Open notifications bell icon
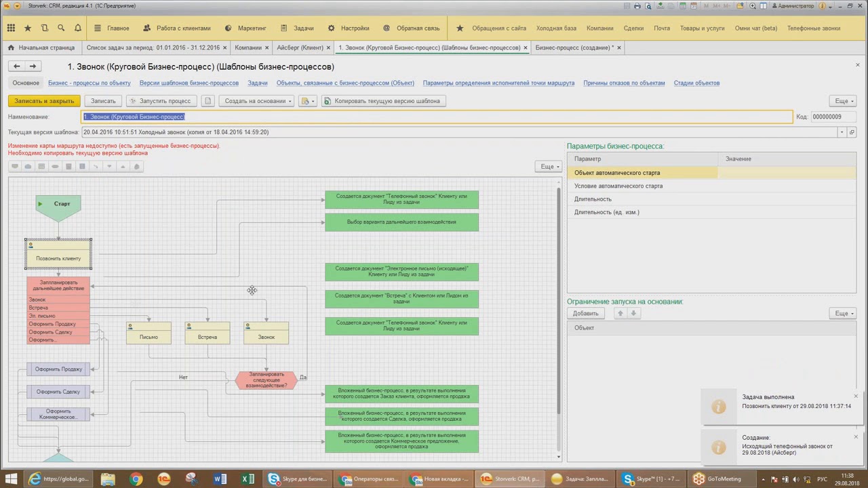The image size is (868, 488). (x=78, y=28)
